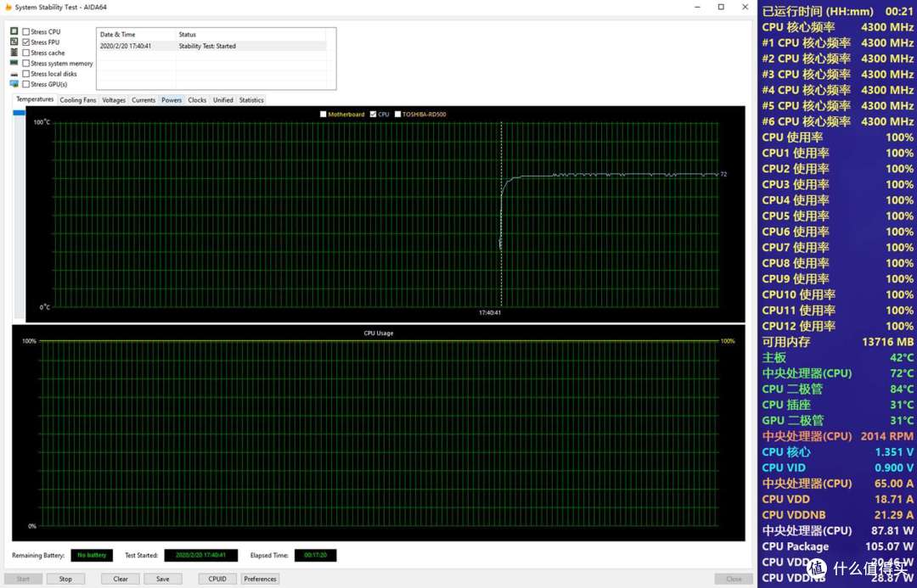The height and width of the screenshot is (588, 917).
Task: Click the AIDA64 flame icon in title bar
Action: coord(8,7)
